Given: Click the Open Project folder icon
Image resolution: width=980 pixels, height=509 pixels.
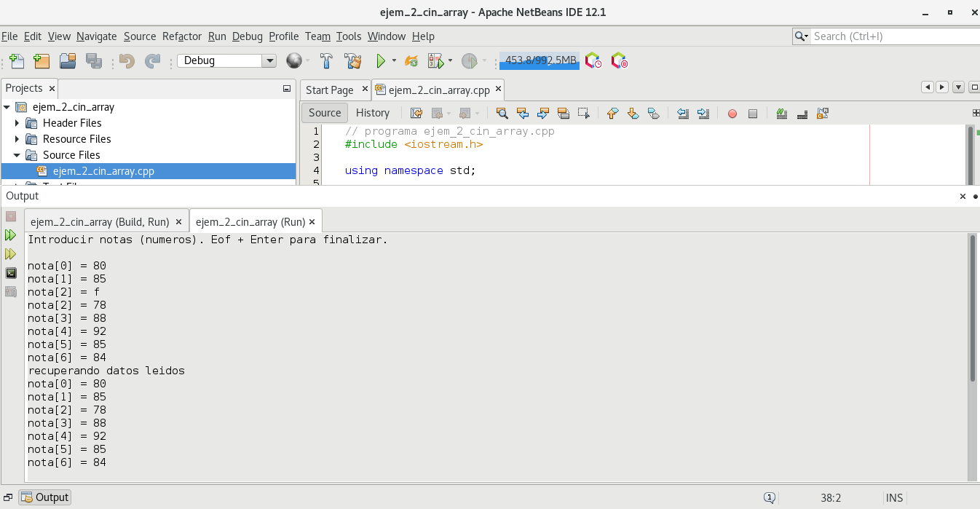Looking at the screenshot, I should pyautogui.click(x=68, y=61).
